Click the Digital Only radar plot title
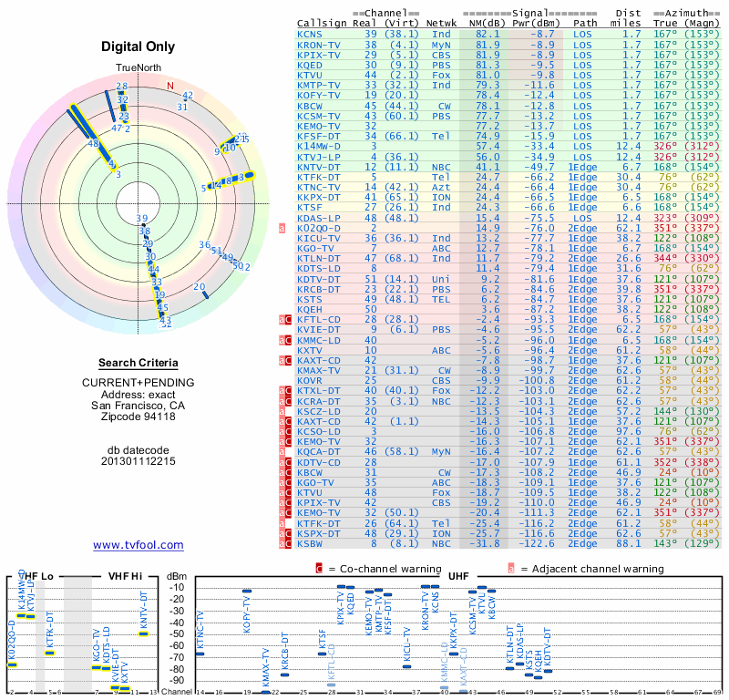The width and height of the screenshot is (729, 700). 139,46
